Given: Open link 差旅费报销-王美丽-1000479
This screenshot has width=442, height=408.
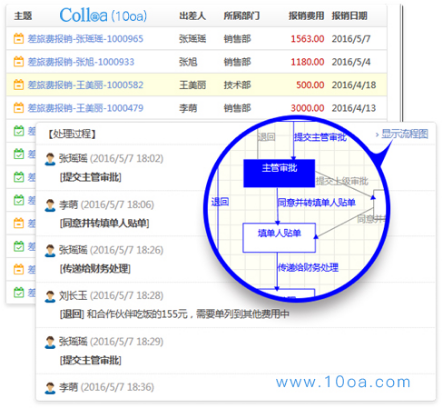Looking at the screenshot, I should click(85, 108).
